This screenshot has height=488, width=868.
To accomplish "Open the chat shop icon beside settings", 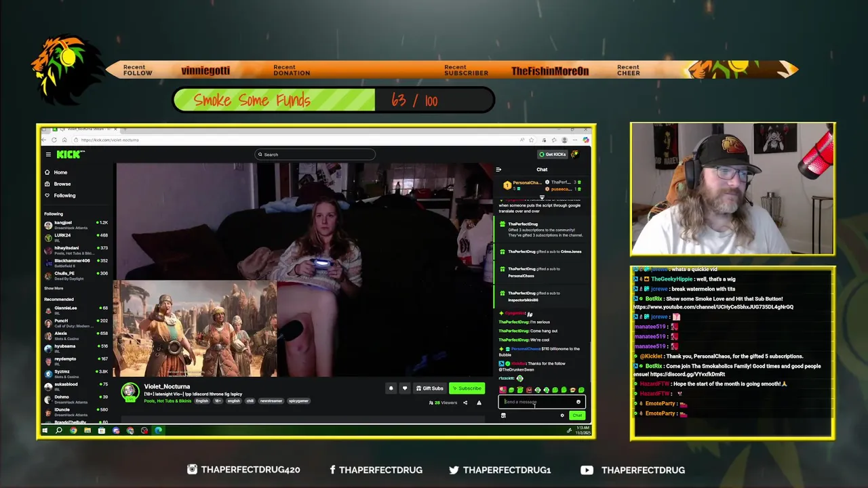I will click(503, 415).
